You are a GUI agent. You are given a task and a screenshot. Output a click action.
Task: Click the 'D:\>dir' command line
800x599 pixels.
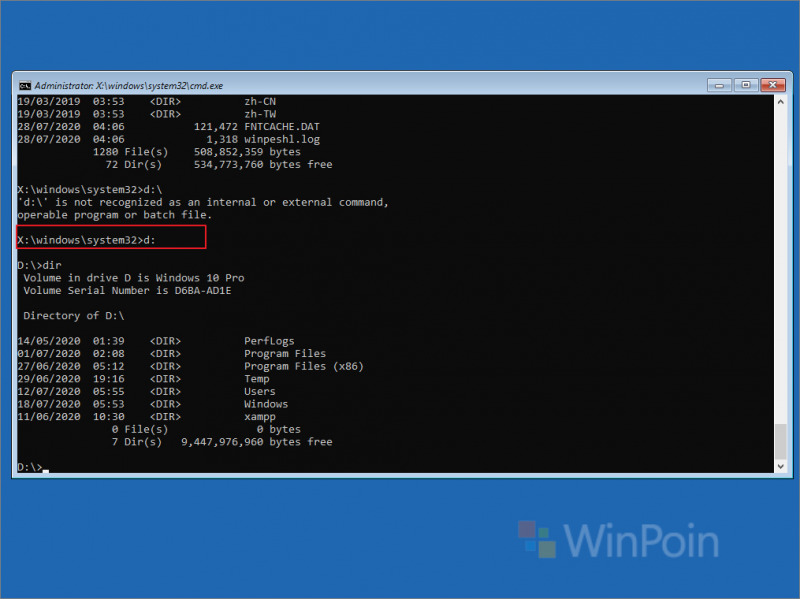[39, 265]
